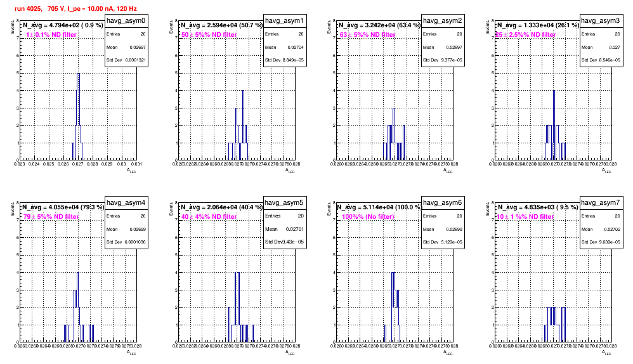Select the havg_asym3 stats box title
The width and height of the screenshot is (633, 364).
(601, 20)
